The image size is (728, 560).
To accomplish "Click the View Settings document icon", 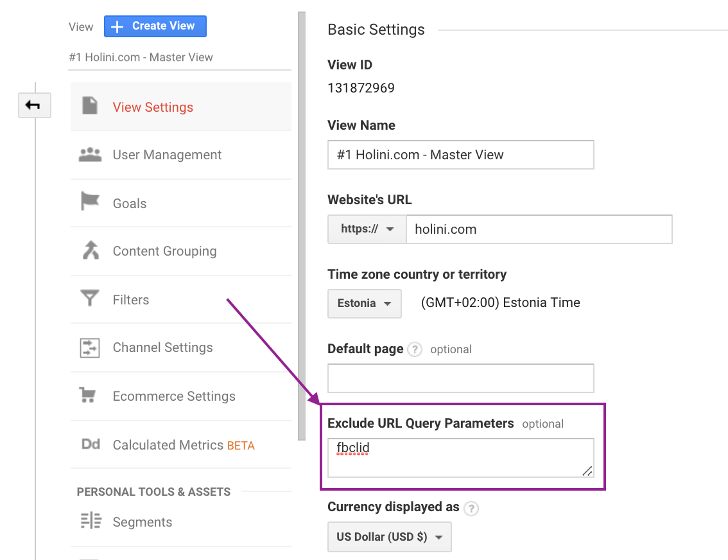I will (90, 105).
